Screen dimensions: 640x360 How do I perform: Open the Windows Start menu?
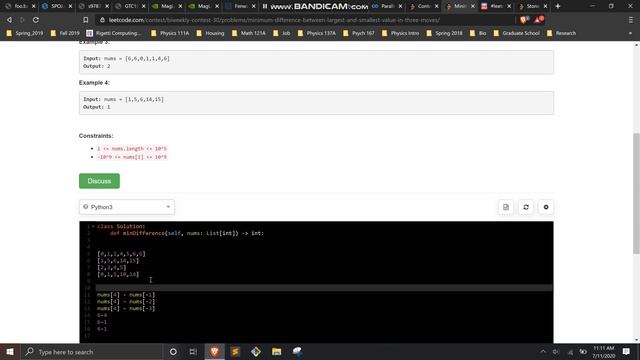click(x=10, y=351)
